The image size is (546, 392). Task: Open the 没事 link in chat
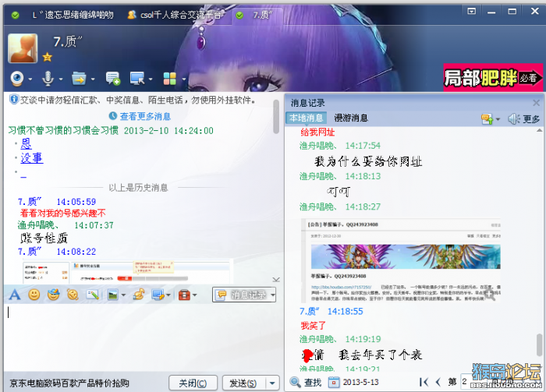click(32, 158)
